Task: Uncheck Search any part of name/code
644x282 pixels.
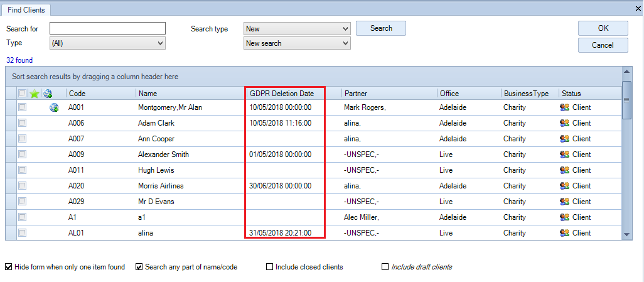Action: pos(139,267)
